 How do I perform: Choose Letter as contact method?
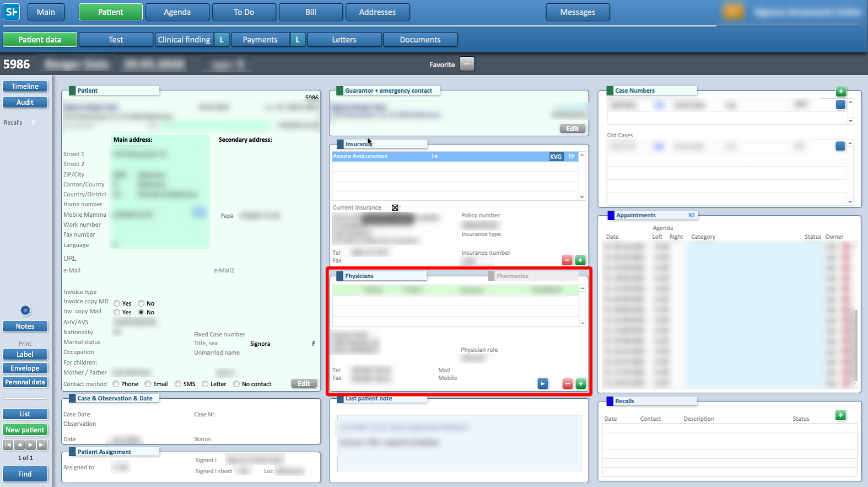pyautogui.click(x=205, y=384)
